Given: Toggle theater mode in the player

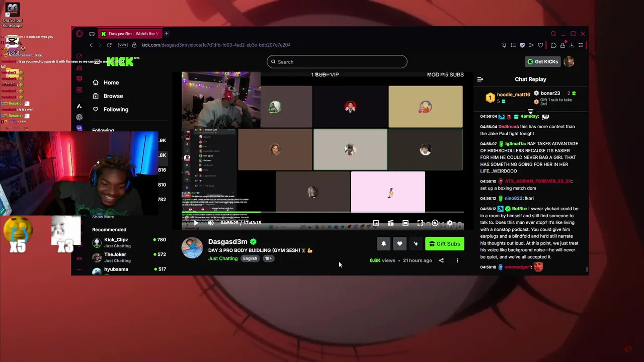Looking at the screenshot, I should click(406, 223).
